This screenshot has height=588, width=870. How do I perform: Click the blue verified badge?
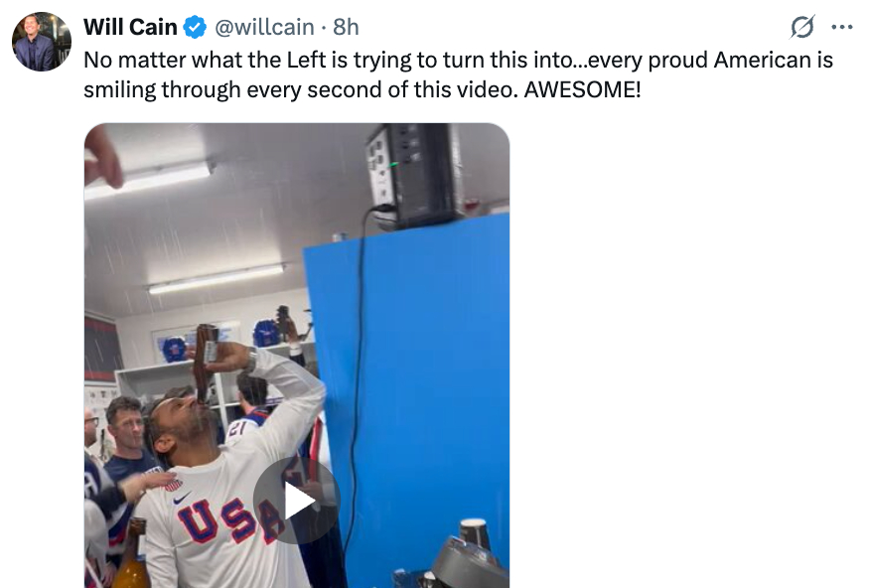click(197, 27)
